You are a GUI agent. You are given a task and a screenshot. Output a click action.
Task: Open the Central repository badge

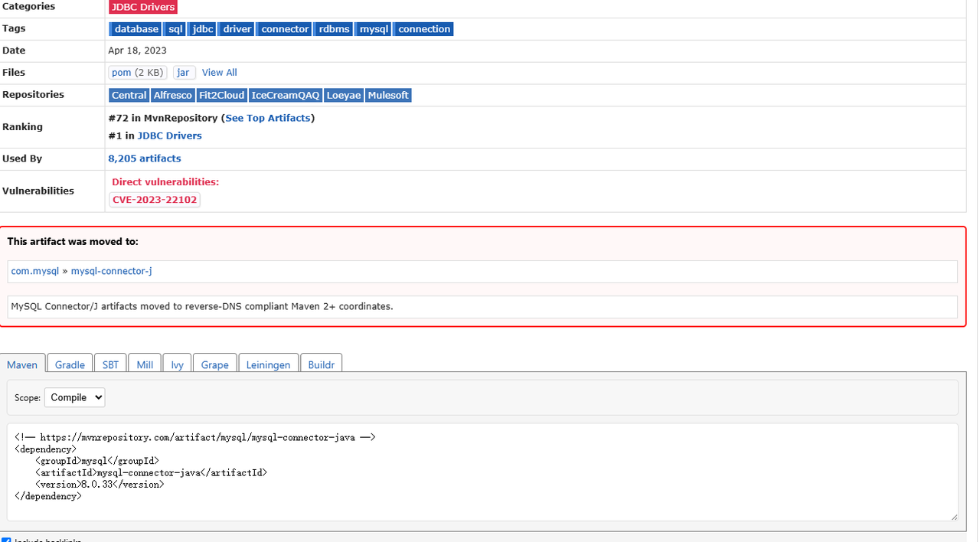[129, 96]
